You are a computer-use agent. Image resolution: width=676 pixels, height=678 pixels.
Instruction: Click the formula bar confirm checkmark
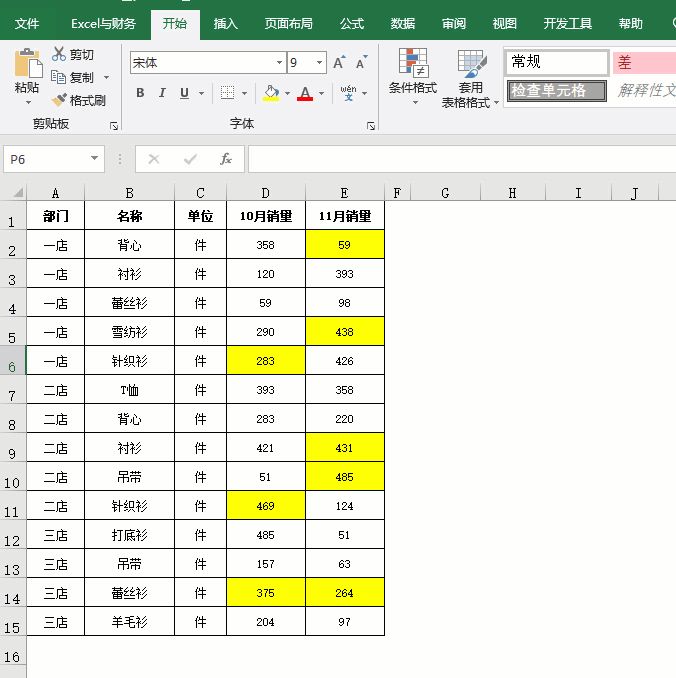(x=190, y=159)
